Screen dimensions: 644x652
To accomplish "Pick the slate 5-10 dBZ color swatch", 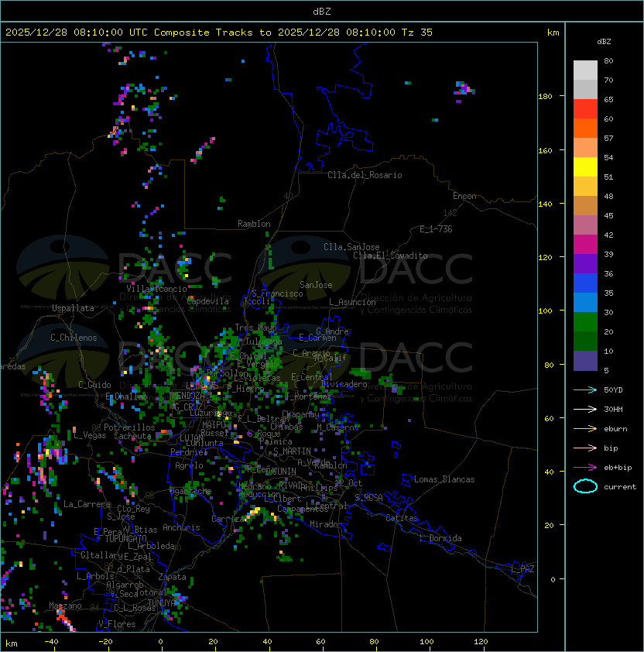I will (585, 361).
